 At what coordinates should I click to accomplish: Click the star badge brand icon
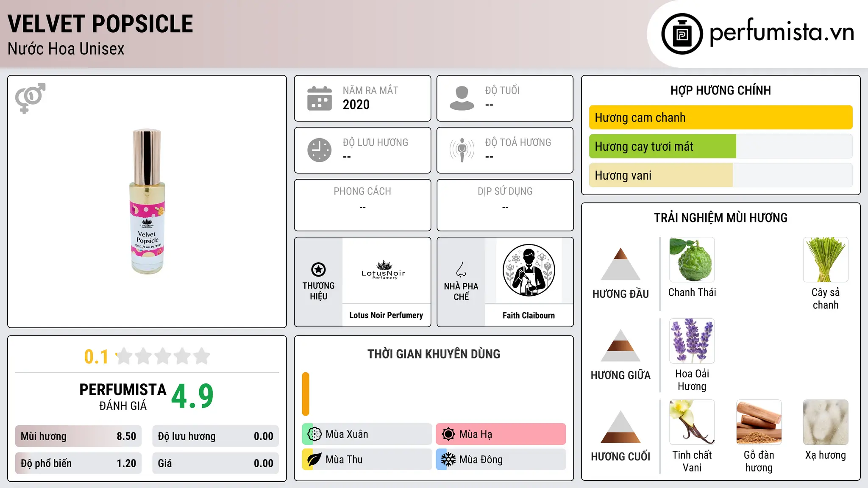click(318, 269)
